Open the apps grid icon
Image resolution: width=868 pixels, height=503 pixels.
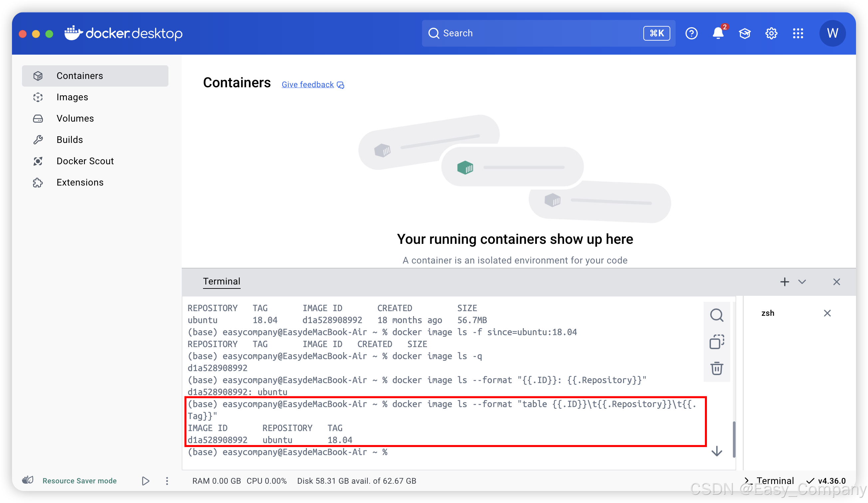coord(798,33)
